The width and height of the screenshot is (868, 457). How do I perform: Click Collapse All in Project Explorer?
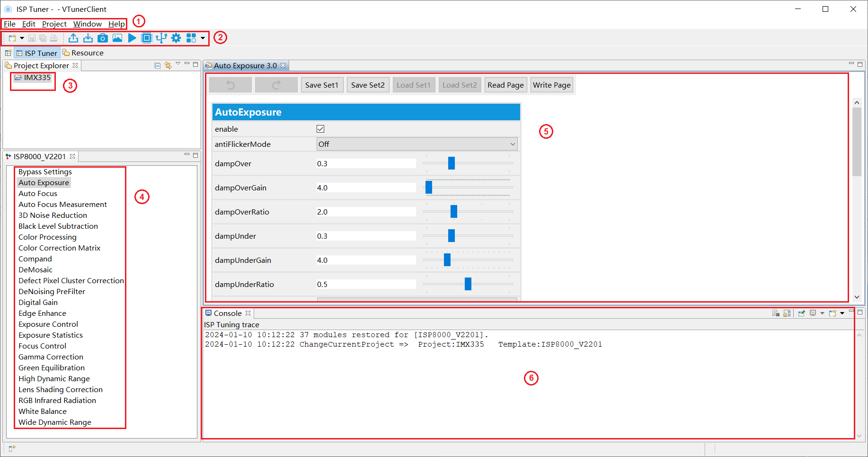click(158, 65)
